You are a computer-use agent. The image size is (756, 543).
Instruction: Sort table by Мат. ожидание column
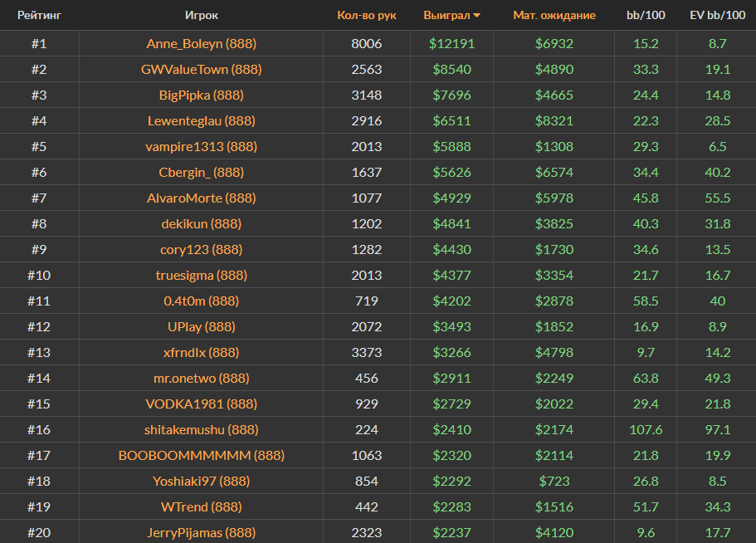coord(554,15)
